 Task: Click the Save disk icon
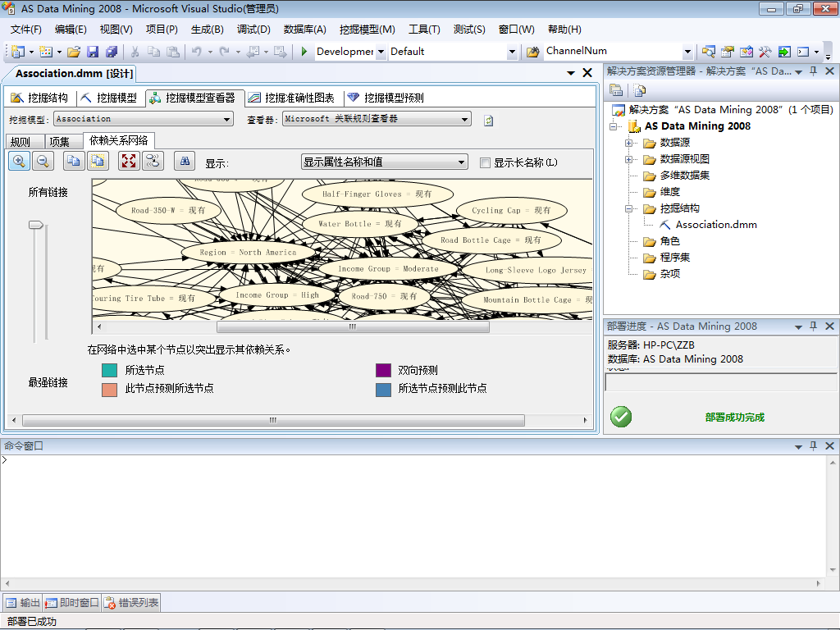(93, 52)
